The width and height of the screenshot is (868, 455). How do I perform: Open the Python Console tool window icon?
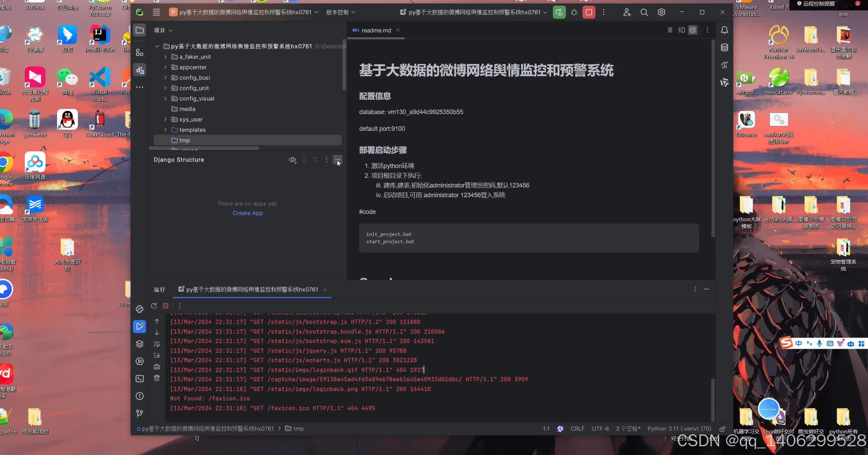[139, 309]
